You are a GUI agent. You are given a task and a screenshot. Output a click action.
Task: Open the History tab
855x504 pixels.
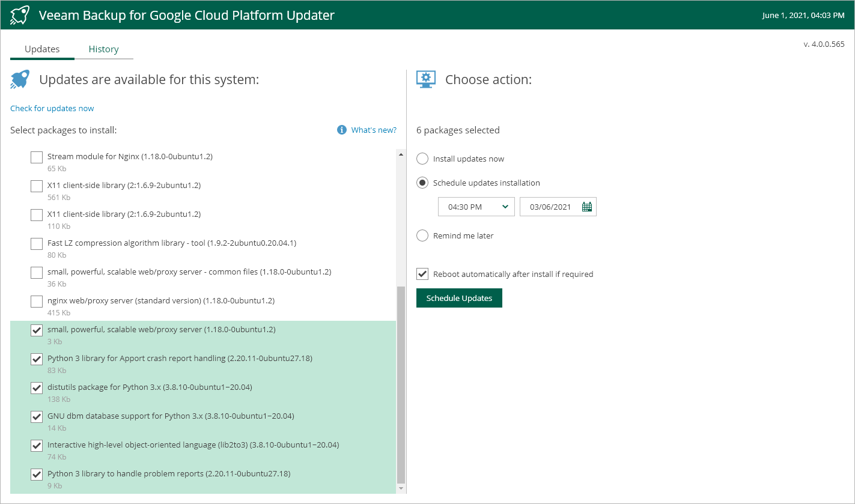103,49
